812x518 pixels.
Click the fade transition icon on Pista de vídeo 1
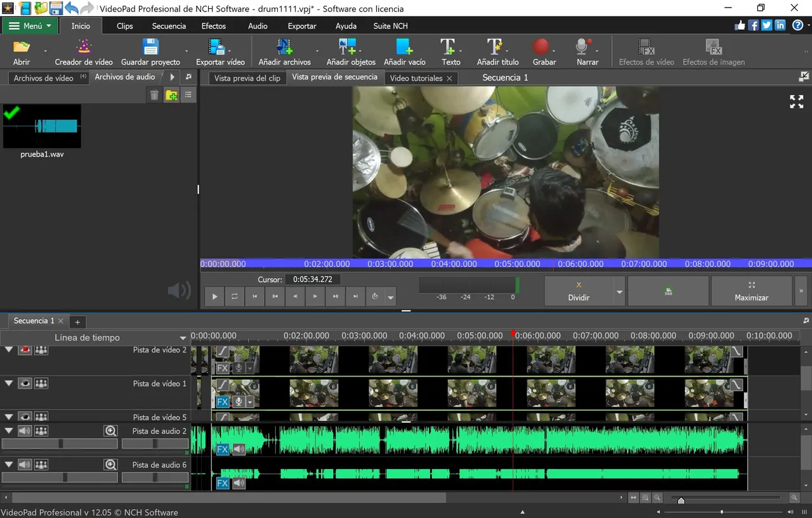point(223,385)
